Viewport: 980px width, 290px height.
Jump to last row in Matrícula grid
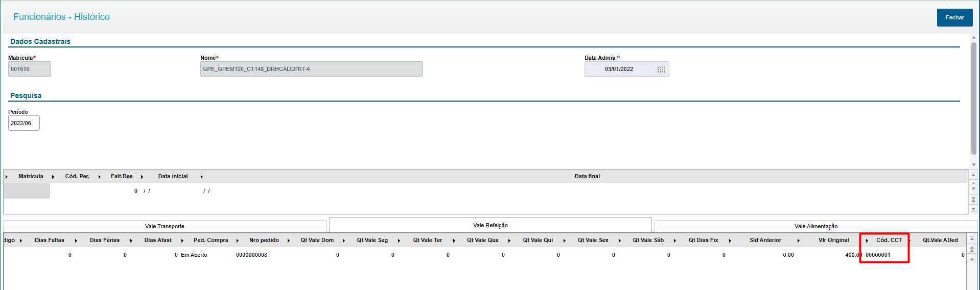click(973, 209)
